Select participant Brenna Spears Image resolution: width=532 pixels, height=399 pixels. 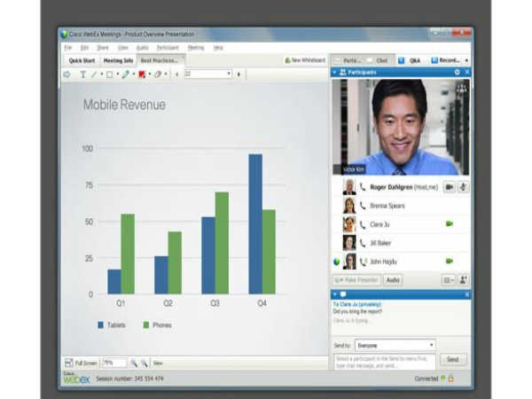coord(401,206)
